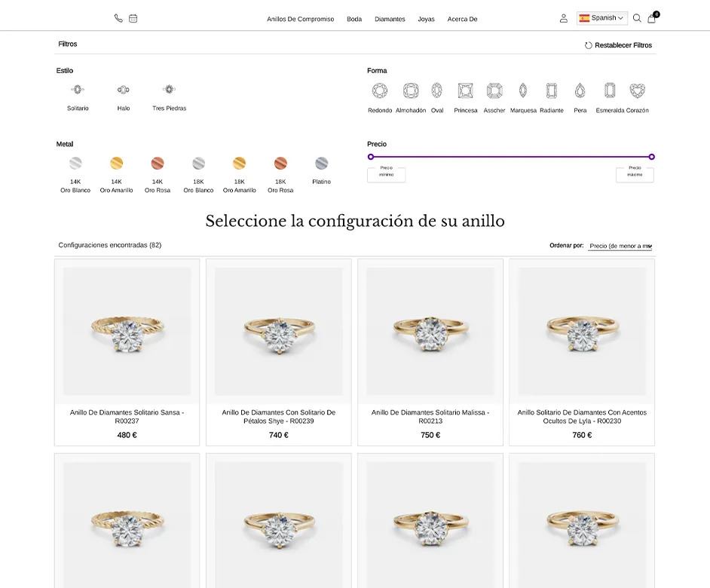Open the Spanish language dropdown
This screenshot has width=710, height=588.
click(x=601, y=17)
